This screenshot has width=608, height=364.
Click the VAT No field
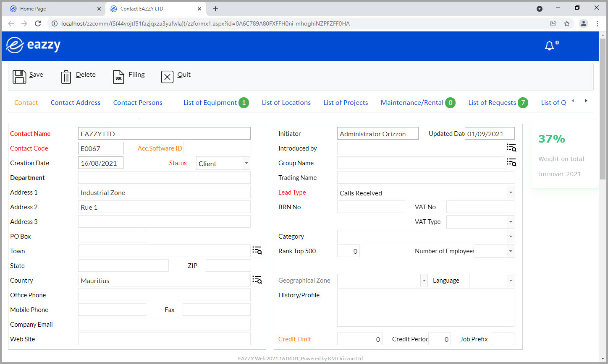480,207
